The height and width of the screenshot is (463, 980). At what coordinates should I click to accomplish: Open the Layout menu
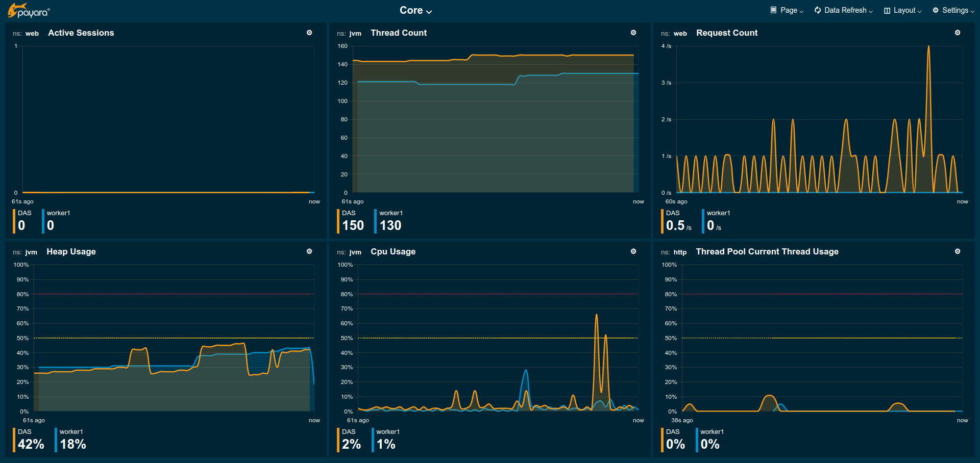coord(902,10)
